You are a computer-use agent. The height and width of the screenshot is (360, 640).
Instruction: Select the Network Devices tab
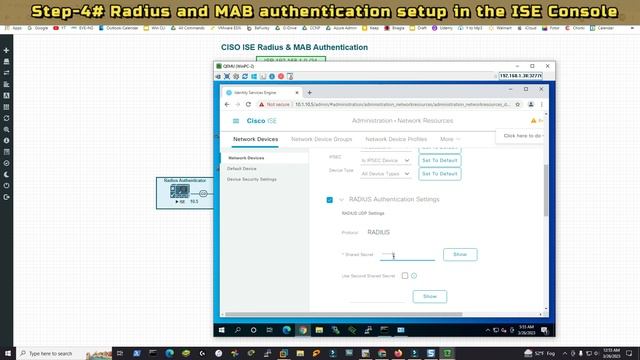click(256, 139)
